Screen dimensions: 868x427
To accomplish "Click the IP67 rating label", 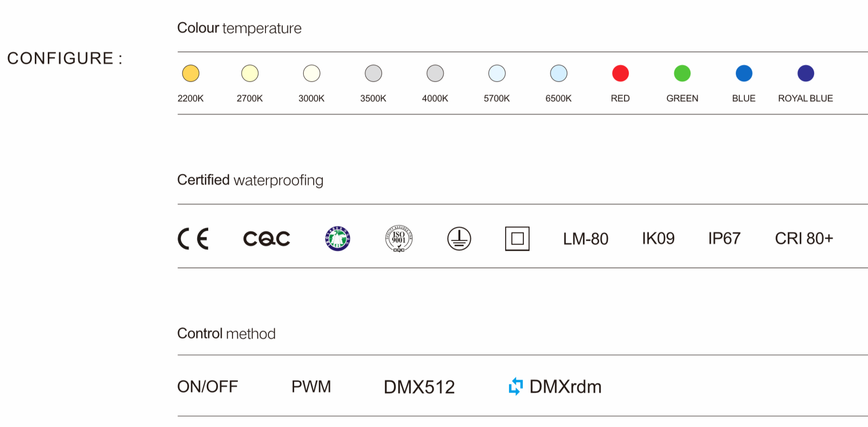I will coord(724,238).
